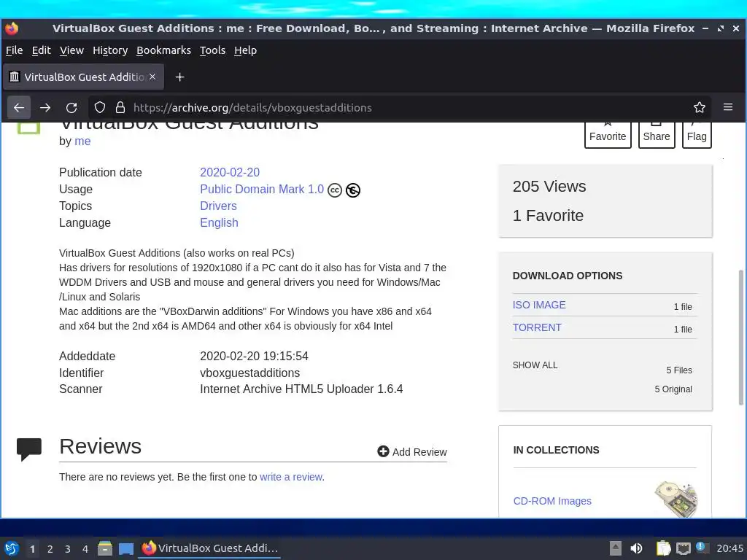Open the Firefox hamburger menu
Viewport: 747px width, 560px height.
(728, 108)
